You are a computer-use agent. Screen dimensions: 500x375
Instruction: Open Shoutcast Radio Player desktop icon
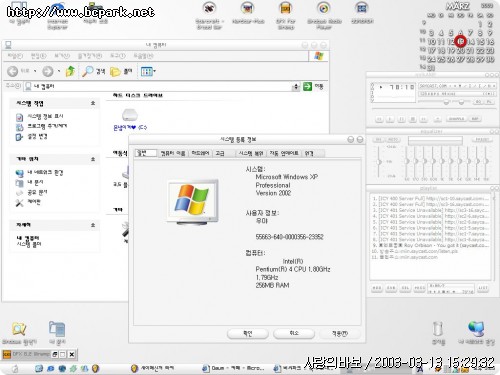click(324, 15)
